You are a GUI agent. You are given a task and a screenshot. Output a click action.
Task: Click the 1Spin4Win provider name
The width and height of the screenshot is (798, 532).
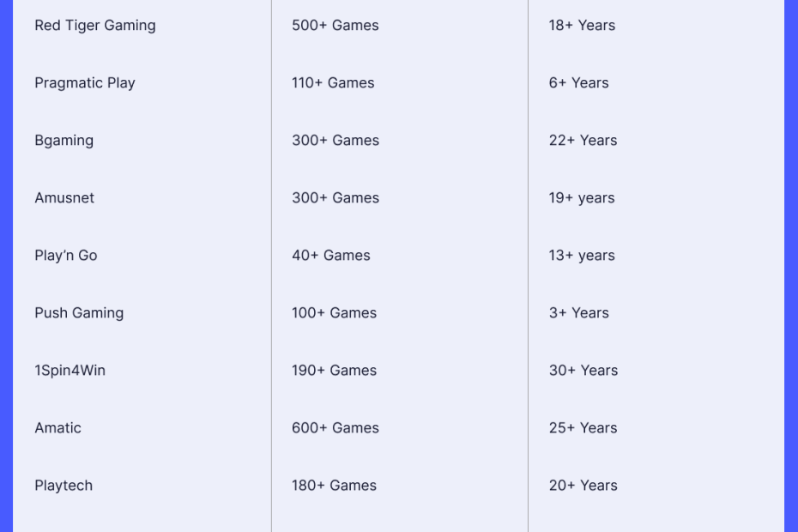tap(70, 371)
